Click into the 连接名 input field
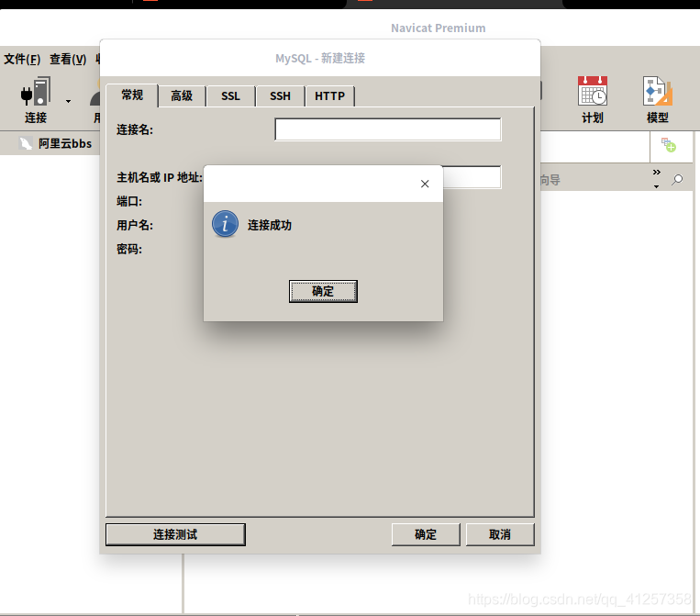This screenshot has width=700, height=616. click(x=388, y=129)
